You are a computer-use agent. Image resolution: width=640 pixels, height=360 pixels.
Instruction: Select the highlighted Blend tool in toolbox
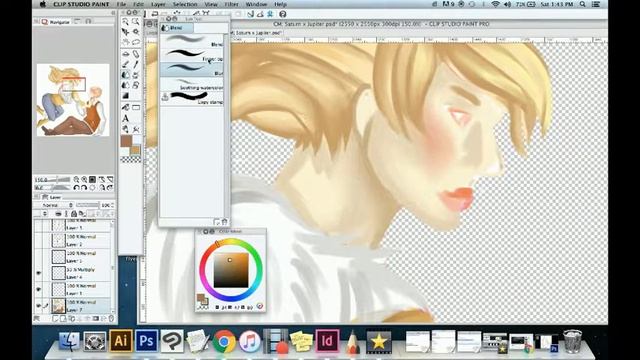[x=126, y=75]
